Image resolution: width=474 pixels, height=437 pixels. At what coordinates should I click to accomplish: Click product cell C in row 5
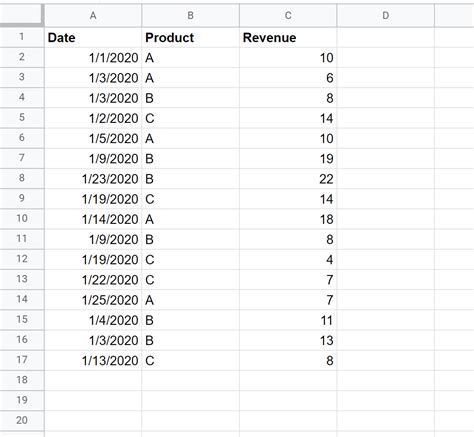point(190,118)
